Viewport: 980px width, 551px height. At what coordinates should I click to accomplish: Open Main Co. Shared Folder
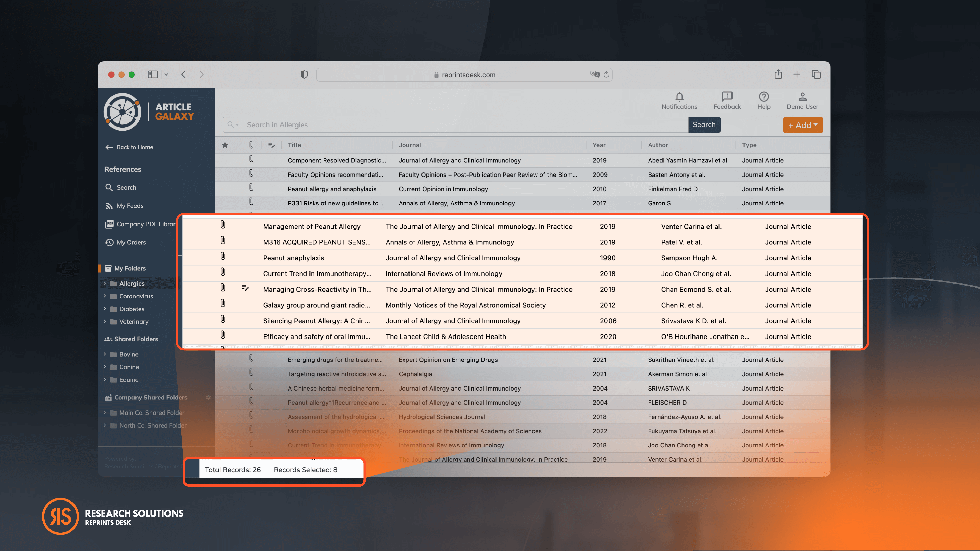[151, 412]
